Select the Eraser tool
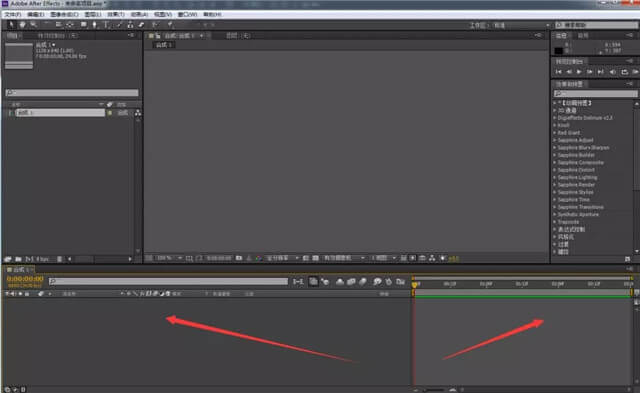Screen dimensions: 640x393 click(x=141, y=24)
